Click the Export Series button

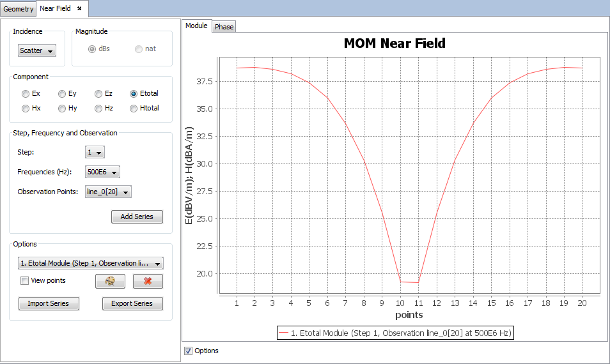click(x=132, y=303)
